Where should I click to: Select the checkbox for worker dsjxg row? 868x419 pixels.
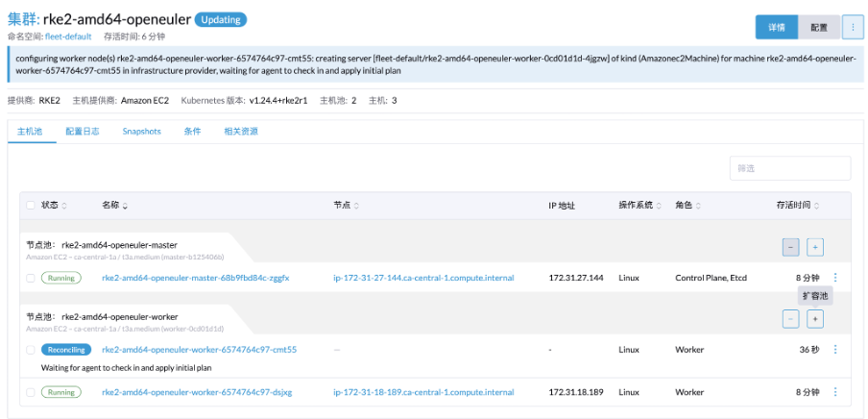pos(31,392)
